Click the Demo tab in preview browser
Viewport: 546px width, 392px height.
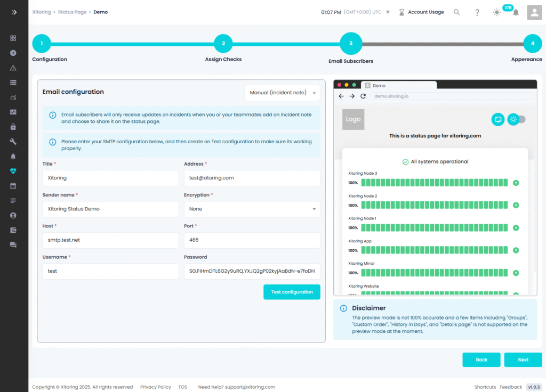point(399,86)
